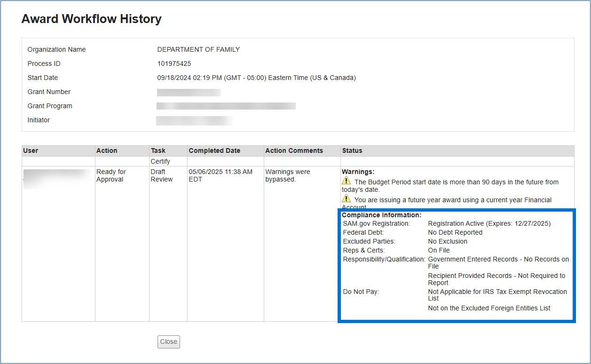
Task: Select the Action column header
Action: (x=107, y=151)
